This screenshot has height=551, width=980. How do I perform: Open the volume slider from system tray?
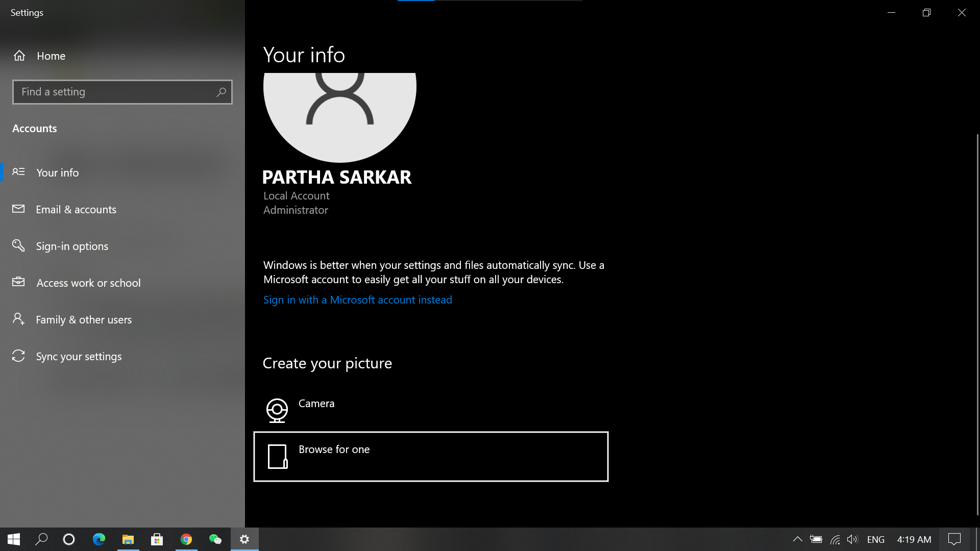point(852,539)
